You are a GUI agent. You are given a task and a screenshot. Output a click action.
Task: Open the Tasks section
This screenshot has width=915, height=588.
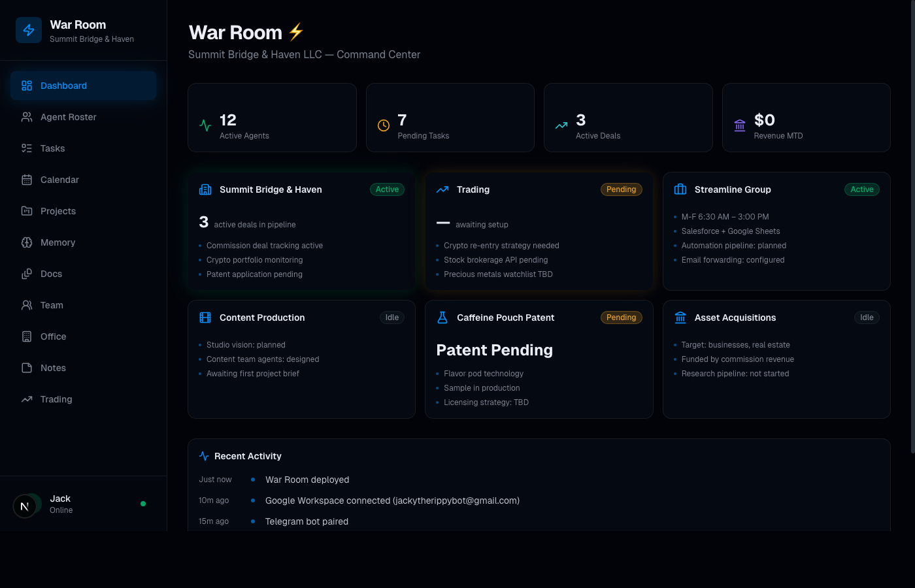[84, 148]
